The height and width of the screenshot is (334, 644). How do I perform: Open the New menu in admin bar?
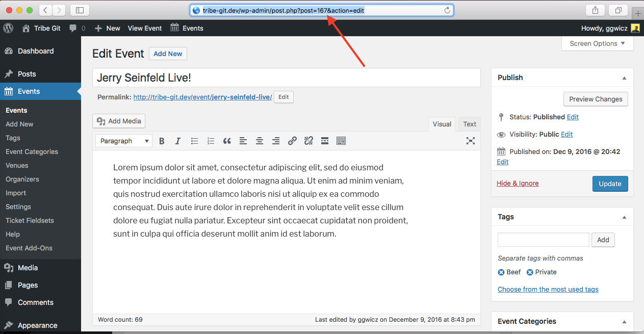point(108,28)
